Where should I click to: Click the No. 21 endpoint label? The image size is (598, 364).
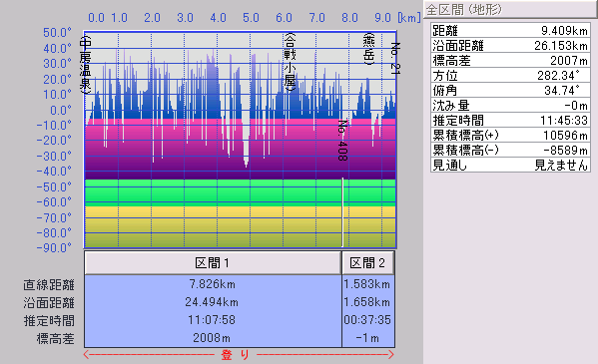click(x=395, y=58)
